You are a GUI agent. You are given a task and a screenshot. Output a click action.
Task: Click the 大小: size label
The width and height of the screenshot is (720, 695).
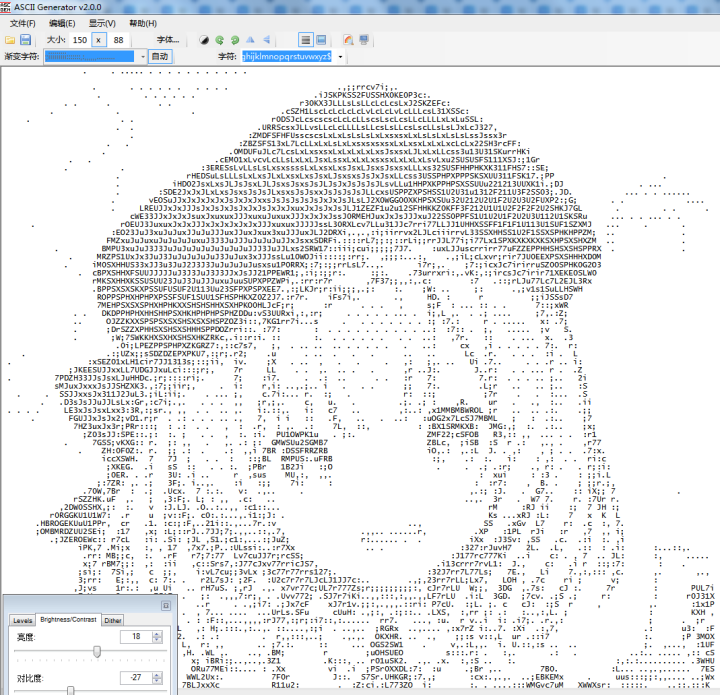[x=56, y=40]
